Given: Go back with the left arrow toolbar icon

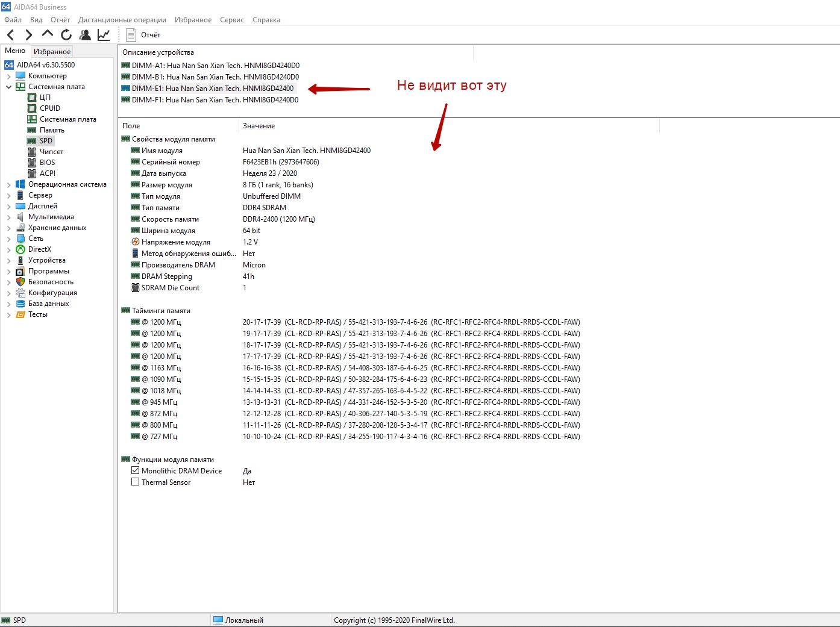Looking at the screenshot, I should tap(10, 35).
